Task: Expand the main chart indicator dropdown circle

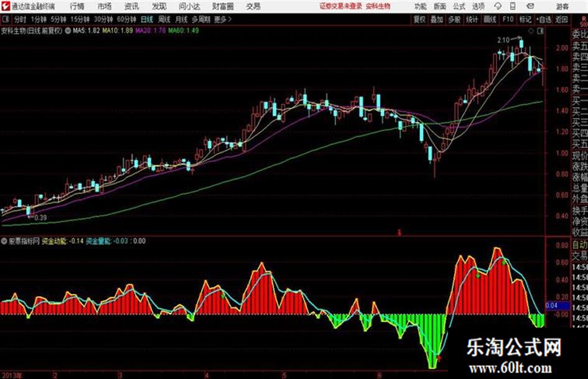Action: pos(68,30)
